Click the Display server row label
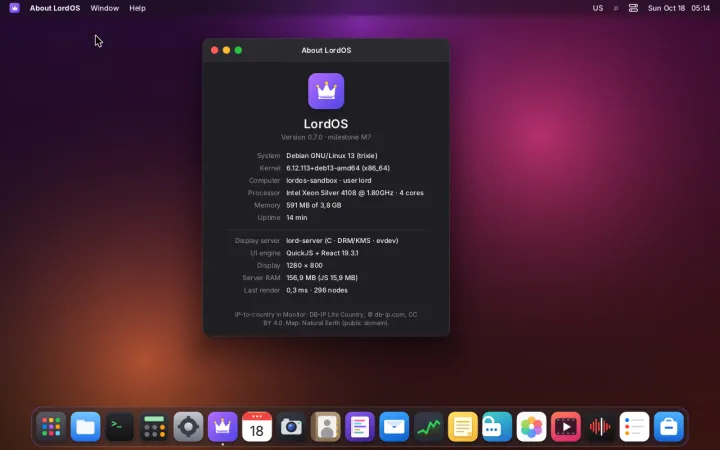The image size is (720, 450). click(258, 241)
